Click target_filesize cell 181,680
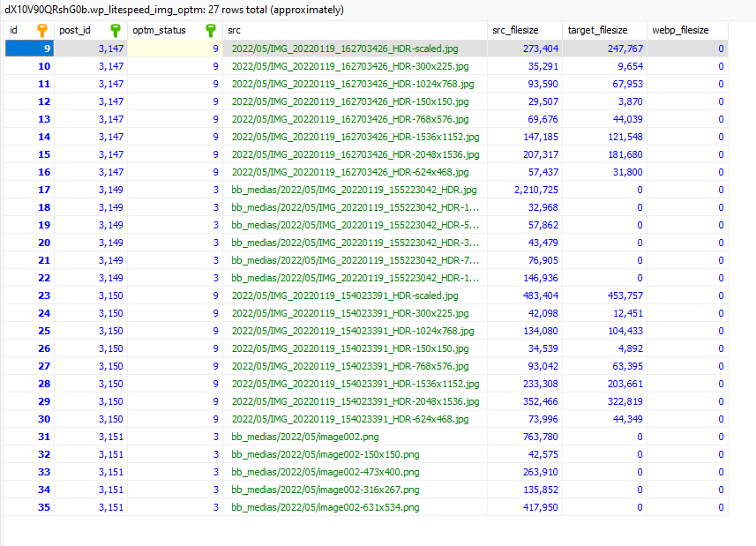 [x=604, y=154]
